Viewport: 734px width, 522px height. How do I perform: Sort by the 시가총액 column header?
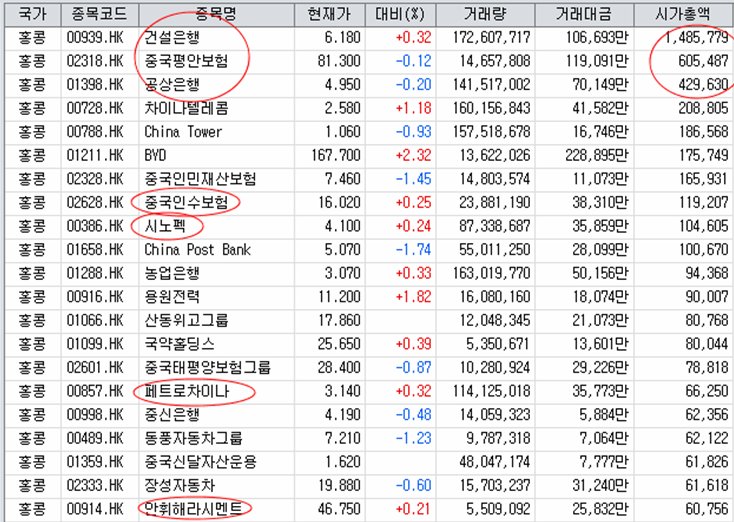point(683,14)
